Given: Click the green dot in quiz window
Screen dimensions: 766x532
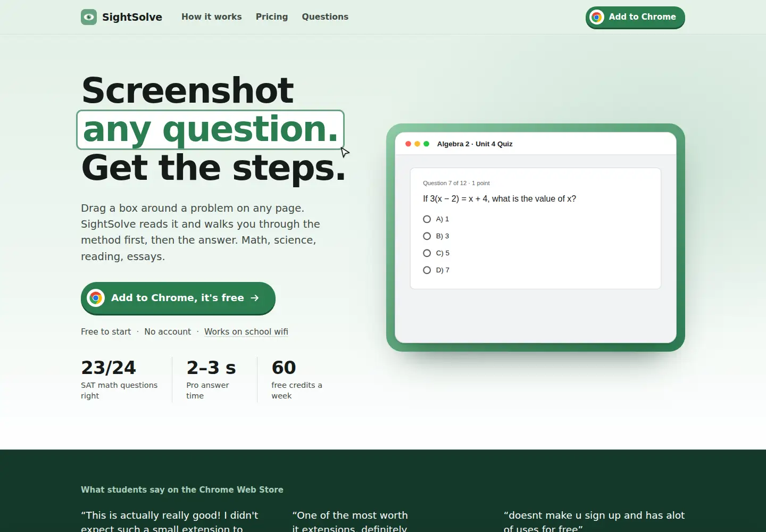Looking at the screenshot, I should tap(426, 144).
